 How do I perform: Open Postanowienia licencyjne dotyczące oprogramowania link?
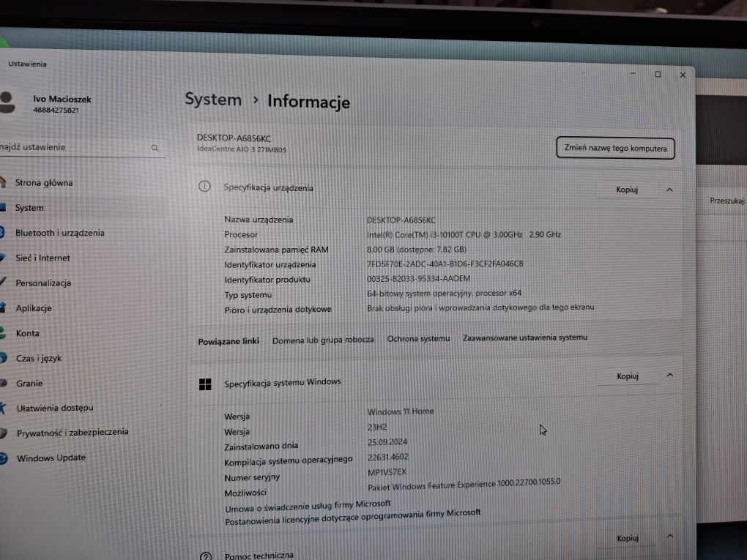352,518
